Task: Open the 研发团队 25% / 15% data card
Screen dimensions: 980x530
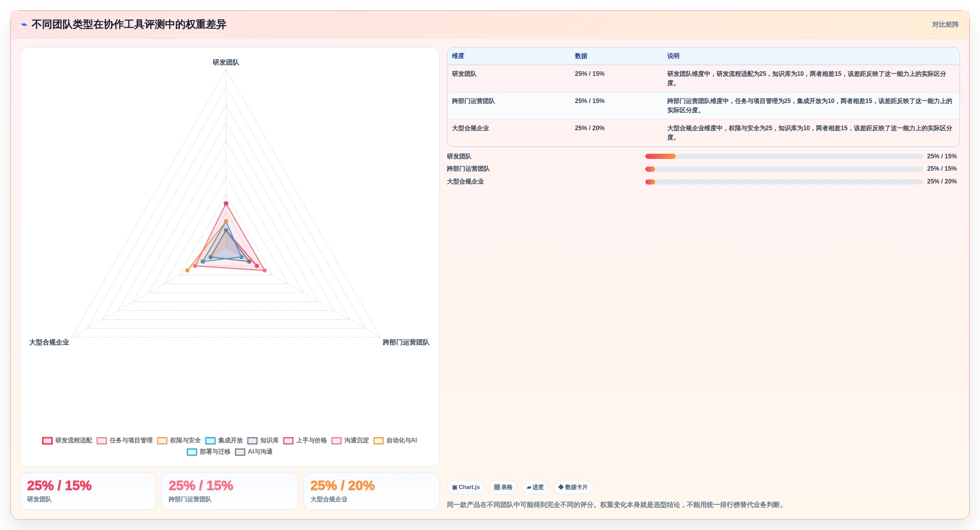Action: tap(88, 491)
